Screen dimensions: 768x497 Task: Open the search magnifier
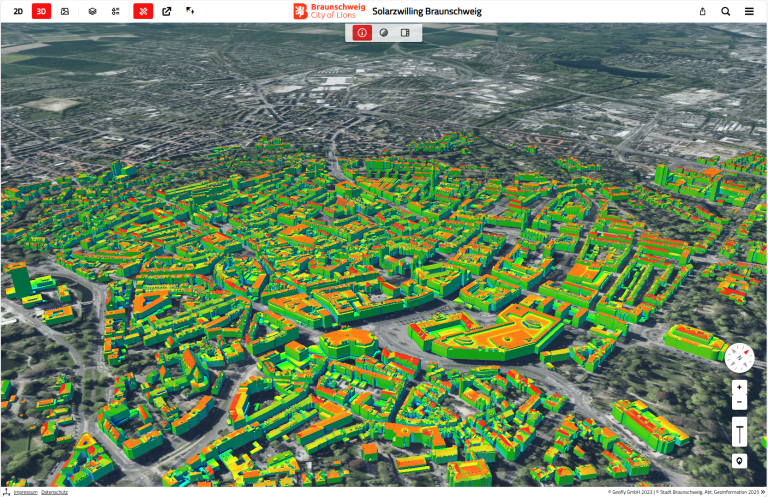[726, 11]
